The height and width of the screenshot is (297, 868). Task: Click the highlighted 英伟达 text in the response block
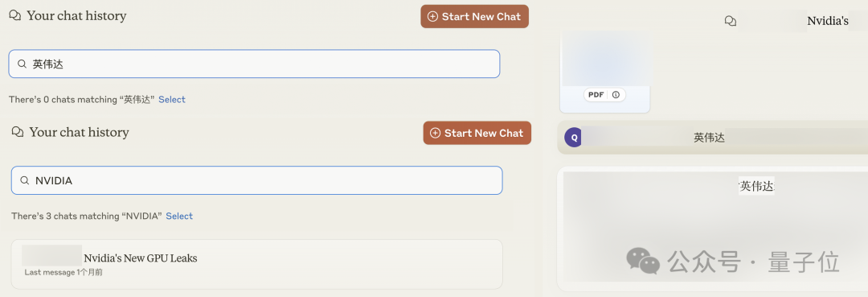click(x=757, y=186)
